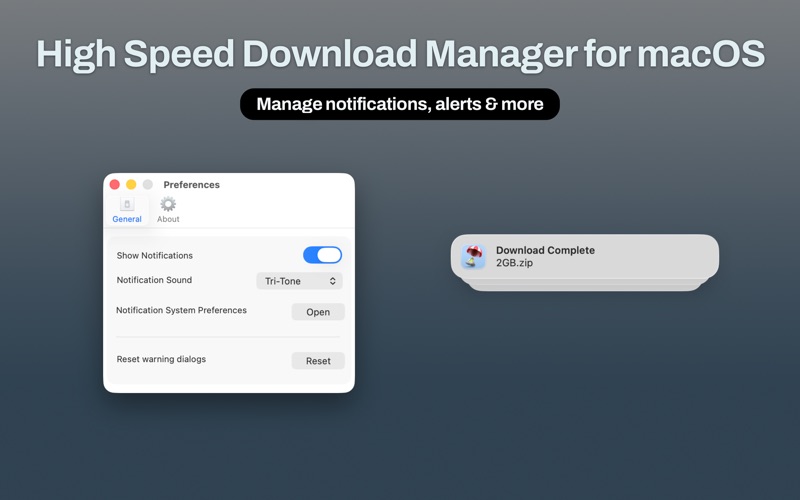
Task: Click the Notification Sound label
Action: (x=154, y=280)
